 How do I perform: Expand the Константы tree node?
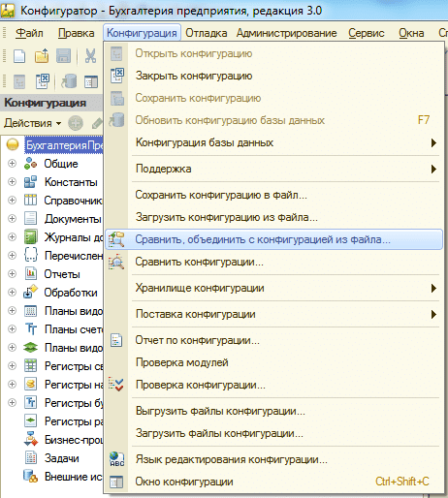click(12, 182)
